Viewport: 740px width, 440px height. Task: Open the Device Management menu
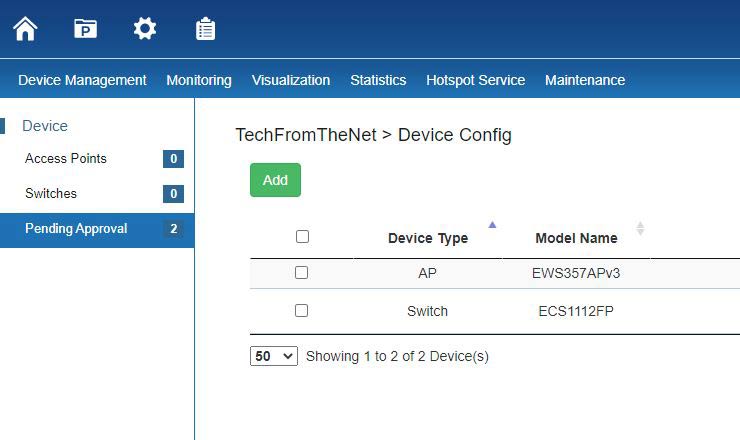pos(82,80)
